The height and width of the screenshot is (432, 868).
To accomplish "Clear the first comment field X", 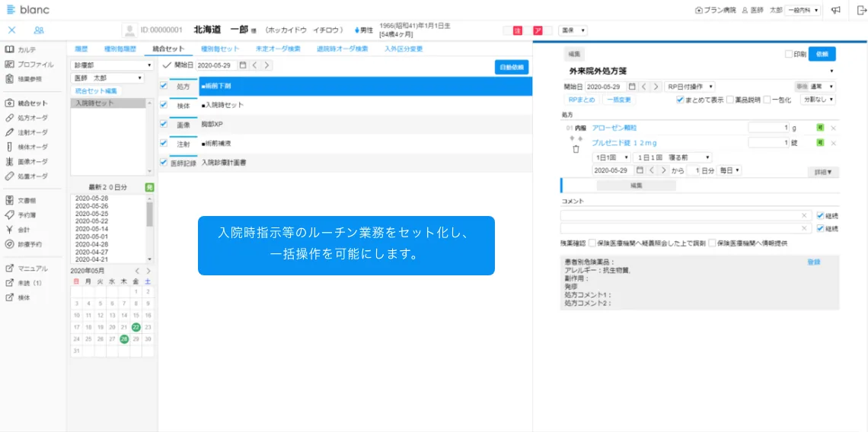I will pos(804,215).
